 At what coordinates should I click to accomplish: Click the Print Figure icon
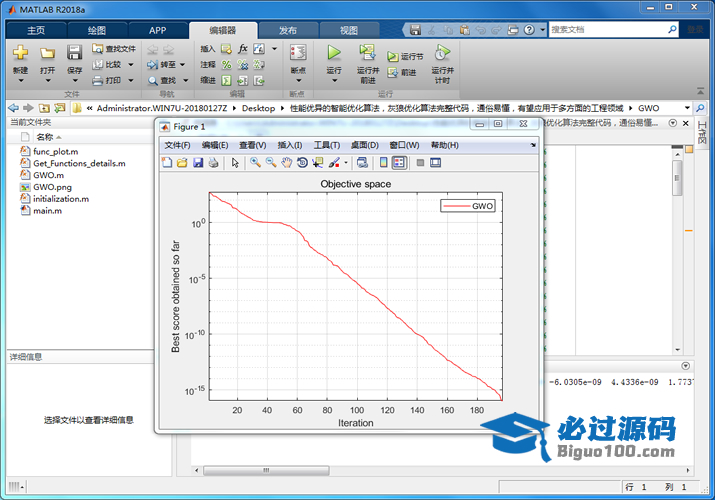pos(213,163)
